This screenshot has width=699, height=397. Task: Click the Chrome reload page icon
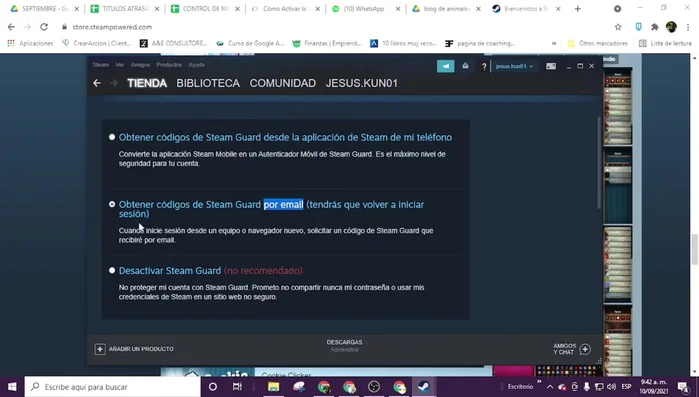point(44,27)
